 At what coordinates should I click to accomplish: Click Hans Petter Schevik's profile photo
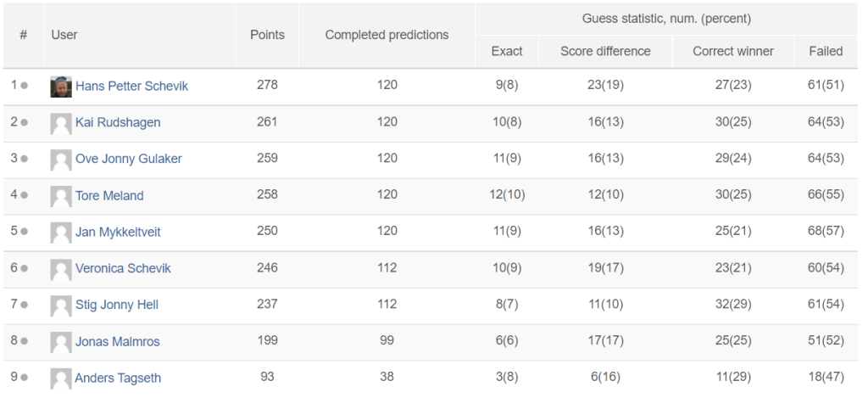pyautogui.click(x=61, y=87)
